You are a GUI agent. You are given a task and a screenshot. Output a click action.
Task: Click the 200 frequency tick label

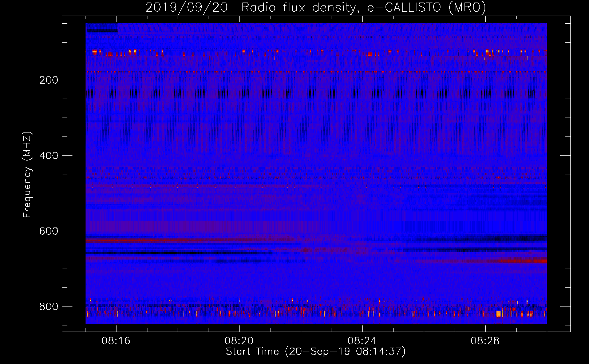(49, 80)
